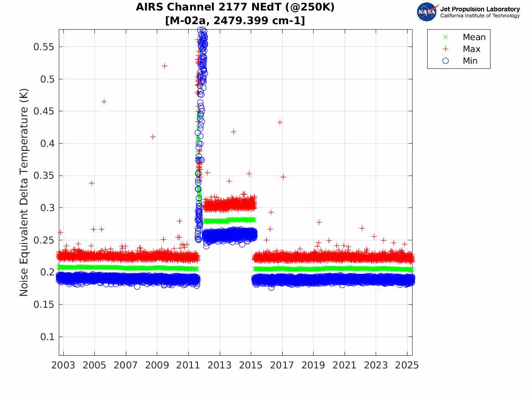Select the red Max outlier near 0.465
The width and height of the screenshot is (532, 399).
[104, 102]
